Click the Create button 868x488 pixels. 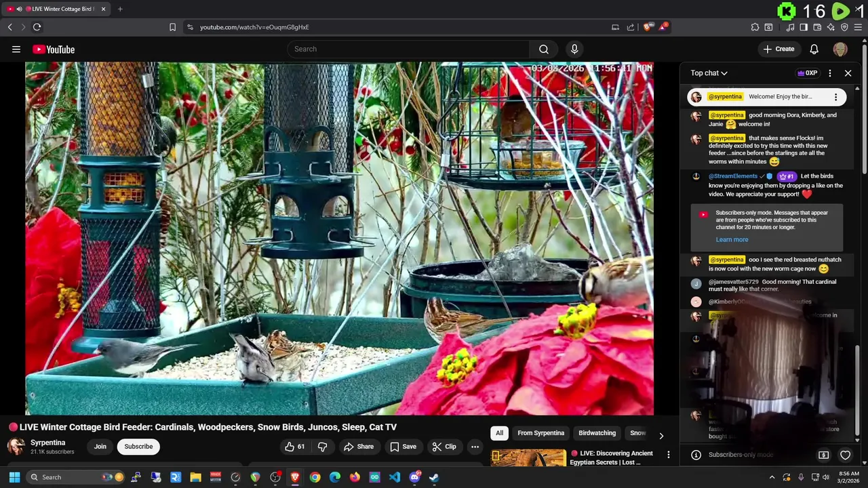pyautogui.click(x=778, y=49)
